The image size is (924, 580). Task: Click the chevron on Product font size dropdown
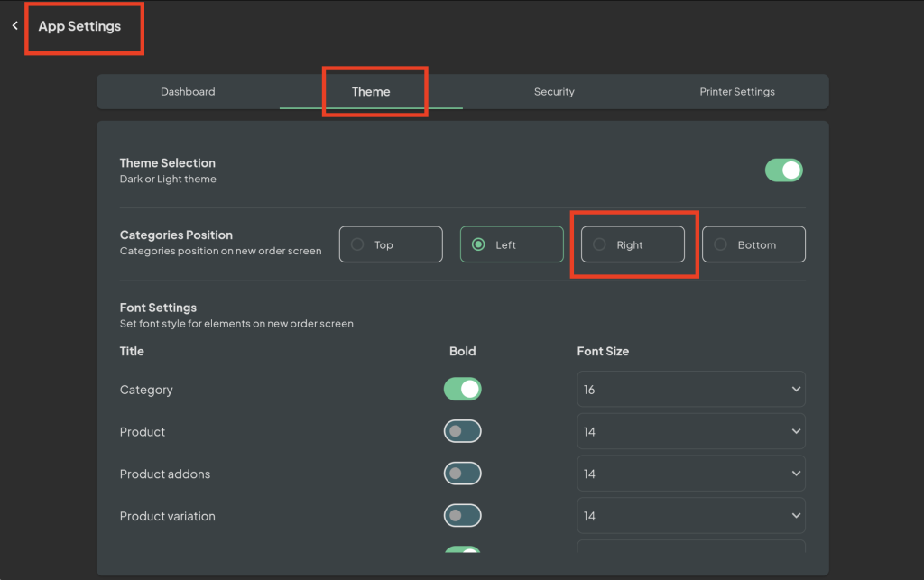pos(794,431)
